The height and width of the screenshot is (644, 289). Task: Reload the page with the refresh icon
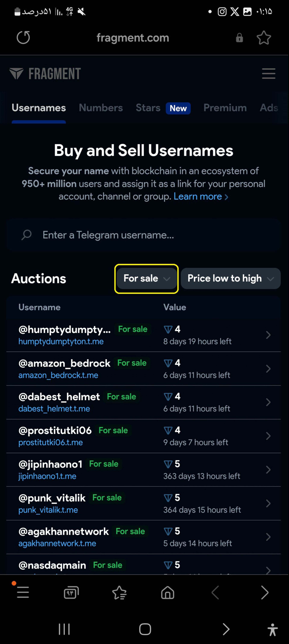(23, 38)
